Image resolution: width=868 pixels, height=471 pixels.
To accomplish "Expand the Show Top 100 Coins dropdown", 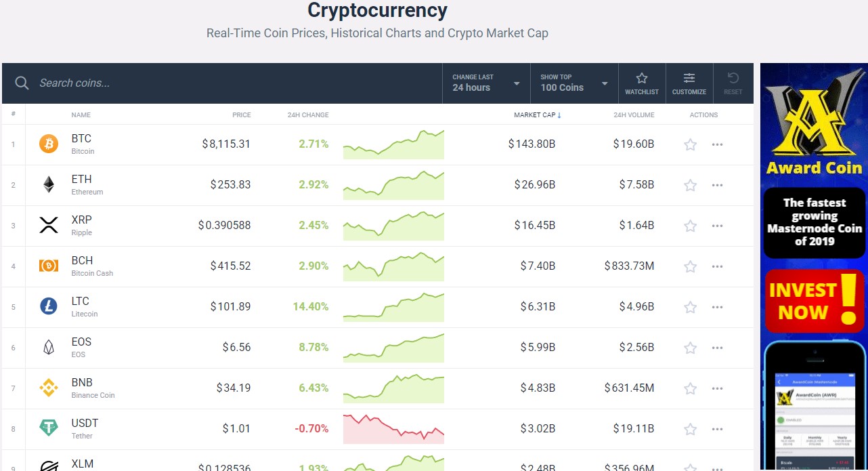I will coord(574,83).
